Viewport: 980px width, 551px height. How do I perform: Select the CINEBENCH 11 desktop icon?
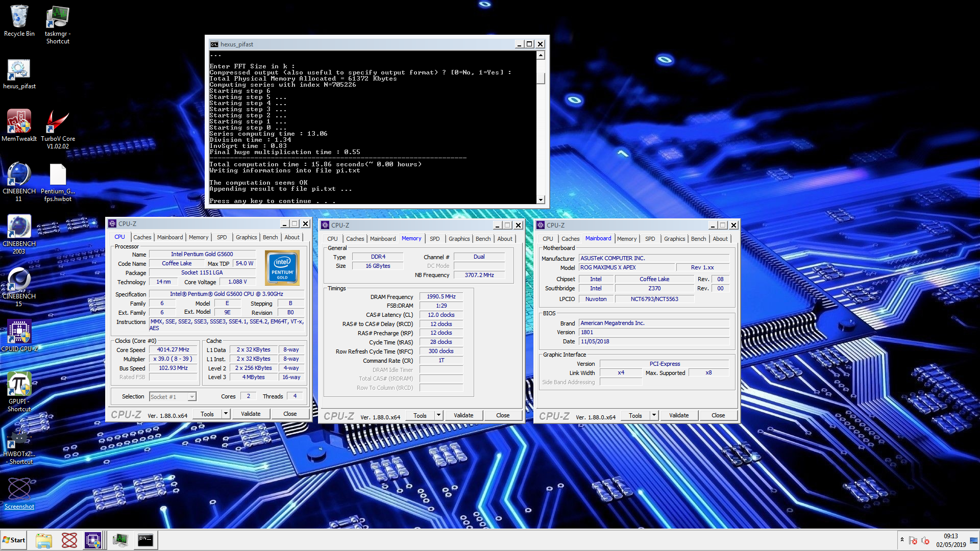pyautogui.click(x=19, y=182)
